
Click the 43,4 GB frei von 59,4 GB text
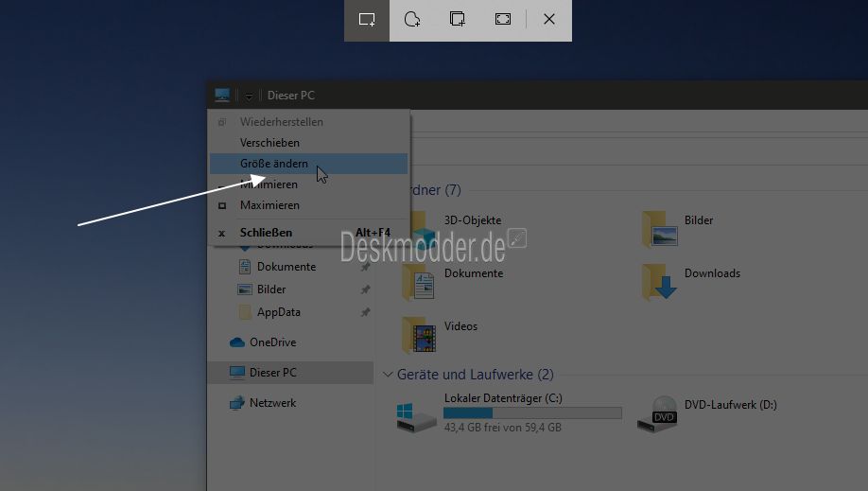503,428
